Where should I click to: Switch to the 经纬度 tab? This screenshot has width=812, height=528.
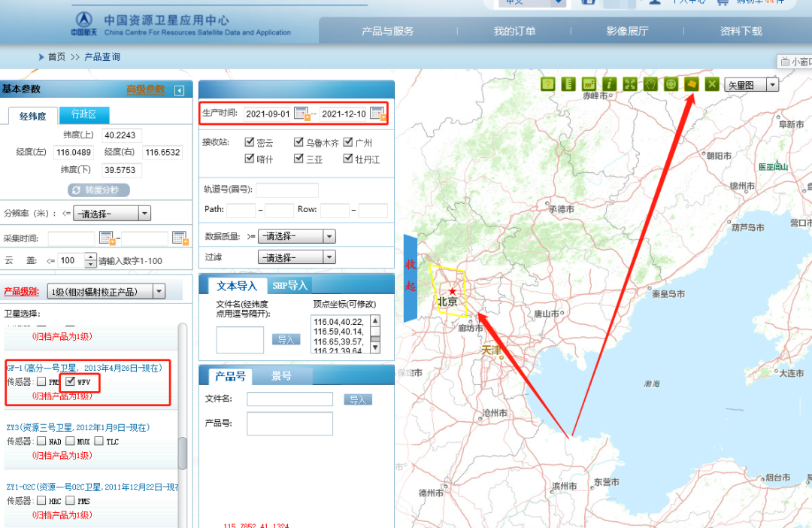tap(32, 116)
